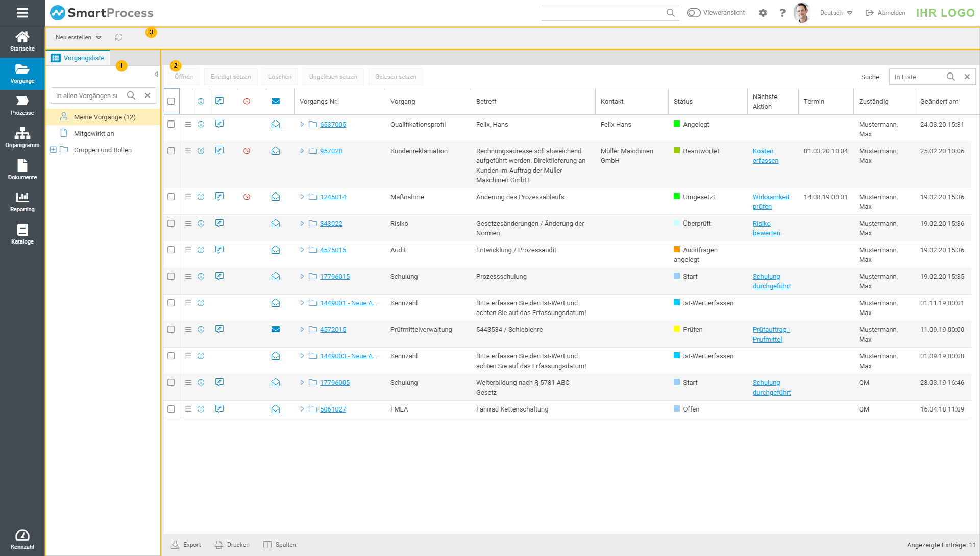This screenshot has height=556, width=980.
Task: Click the Export button at bottom
Action: 186,545
